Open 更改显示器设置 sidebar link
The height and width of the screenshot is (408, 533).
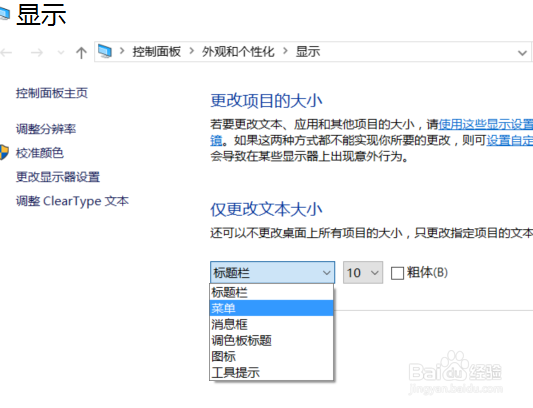pos(58,177)
